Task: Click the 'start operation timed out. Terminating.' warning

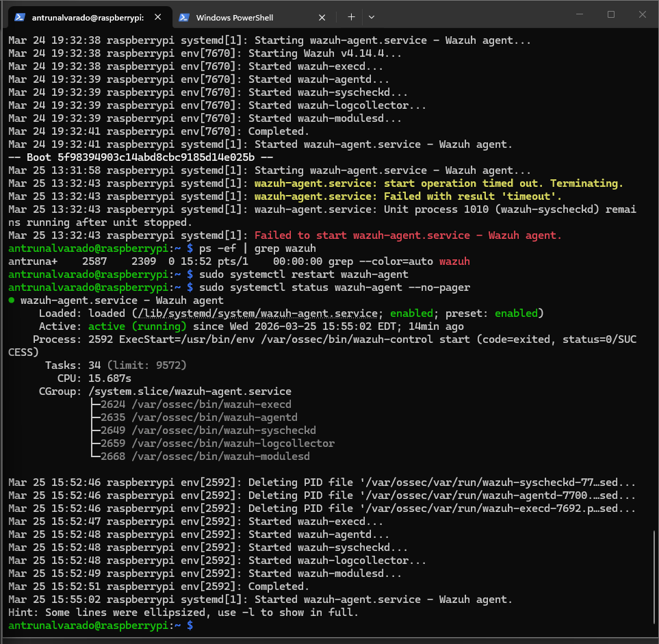Action: point(503,183)
